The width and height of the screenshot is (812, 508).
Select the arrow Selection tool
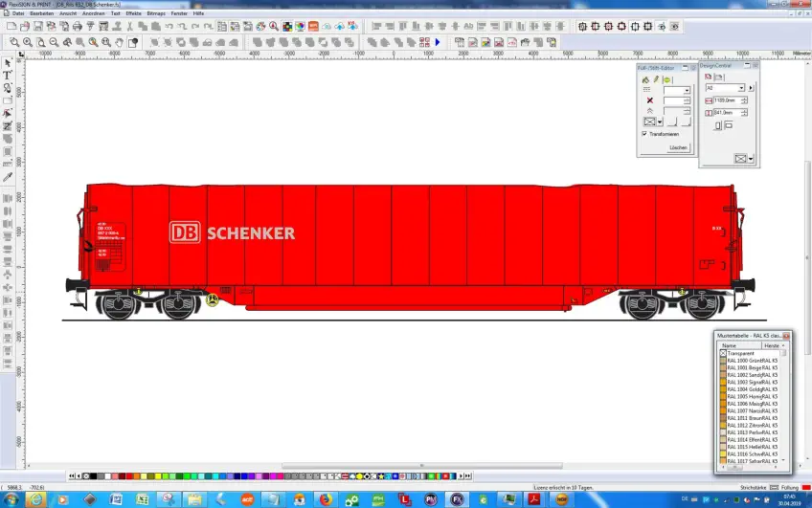pyautogui.click(x=8, y=62)
